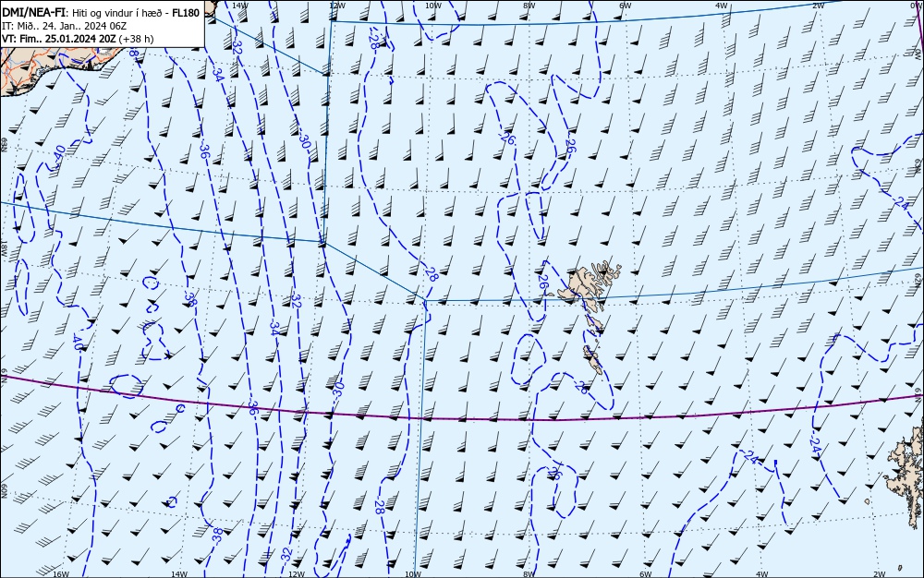Select the FL180 flight level label

186,12
